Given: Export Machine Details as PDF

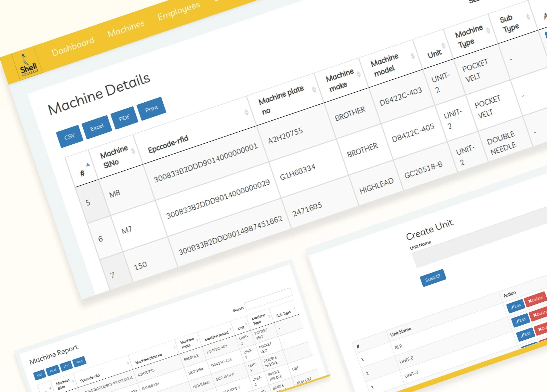Looking at the screenshot, I should (x=124, y=118).
